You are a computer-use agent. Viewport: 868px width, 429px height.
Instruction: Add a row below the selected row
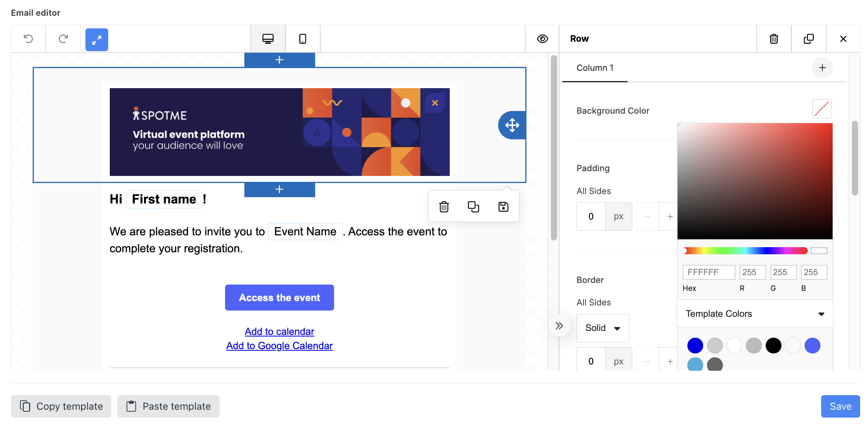coord(279,189)
